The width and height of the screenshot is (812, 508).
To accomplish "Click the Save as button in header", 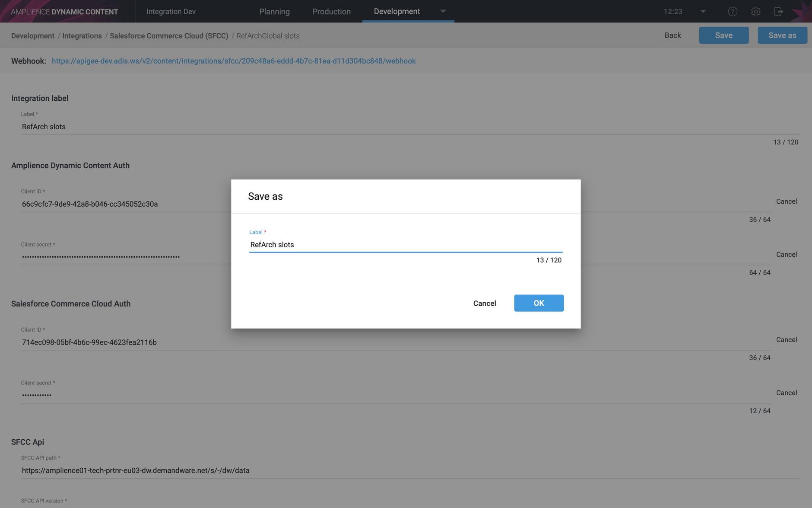I will (782, 35).
